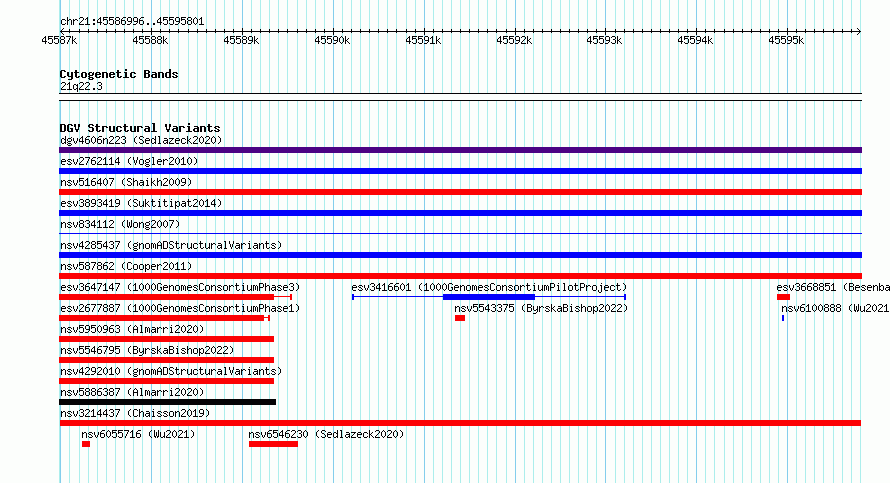Select nsv5950963 (Almarri2020) label
The width and height of the screenshot is (890, 483).
coord(132,329)
